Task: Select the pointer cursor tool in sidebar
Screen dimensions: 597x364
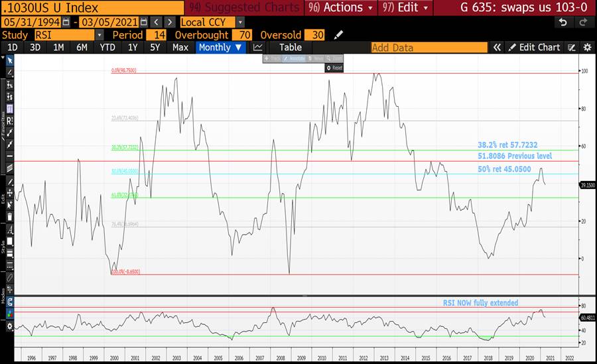Action: [x=10, y=60]
